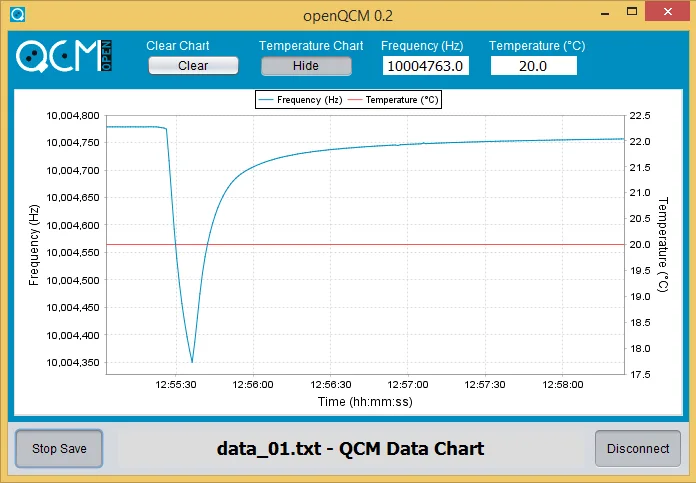Click the 10,004,550 frequency axis tick
Image resolution: width=696 pixels, height=483 pixels.
[x=73, y=253]
